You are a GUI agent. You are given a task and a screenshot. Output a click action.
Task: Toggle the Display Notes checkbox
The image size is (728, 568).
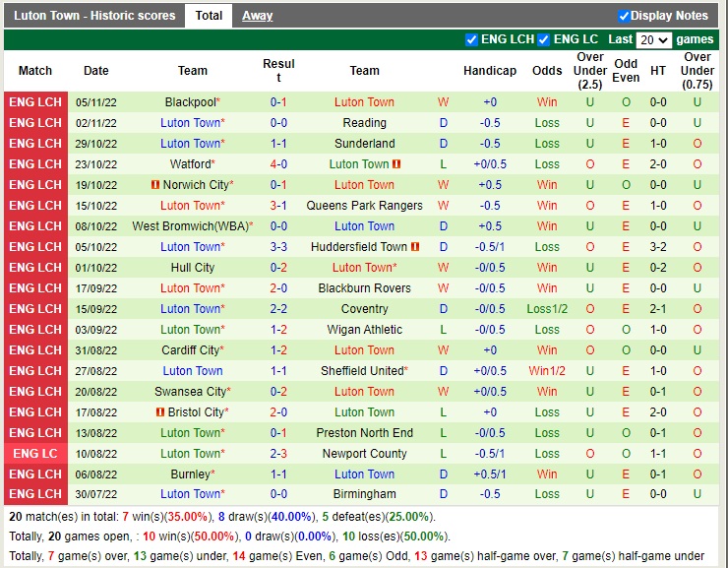click(x=624, y=16)
